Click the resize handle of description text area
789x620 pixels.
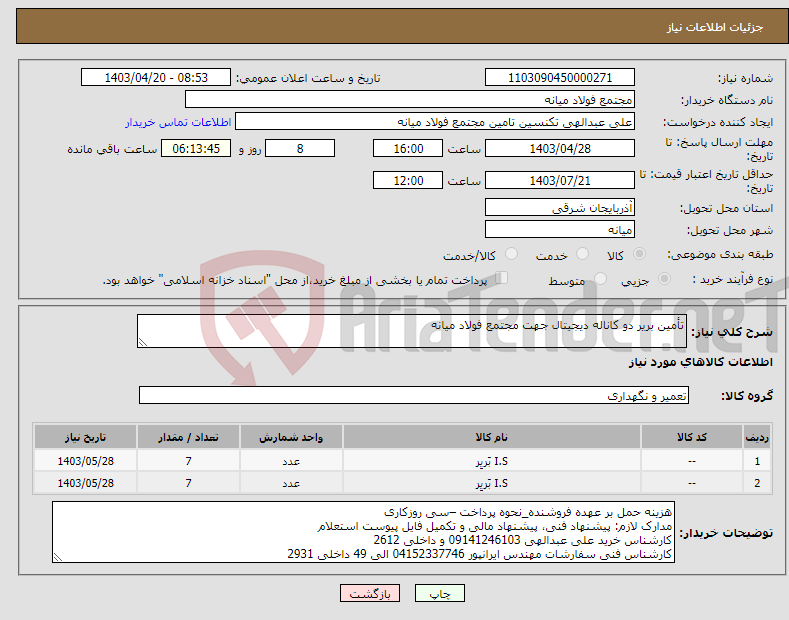(143, 342)
